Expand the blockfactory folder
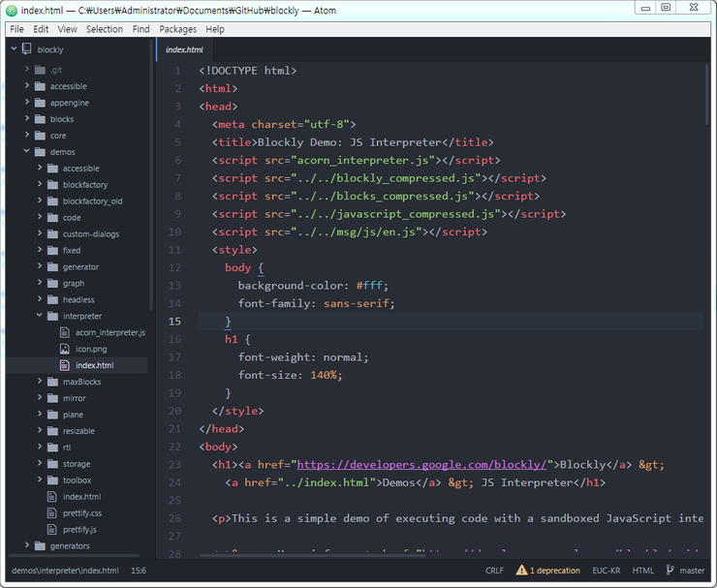The height and width of the screenshot is (588, 717). click(x=41, y=185)
